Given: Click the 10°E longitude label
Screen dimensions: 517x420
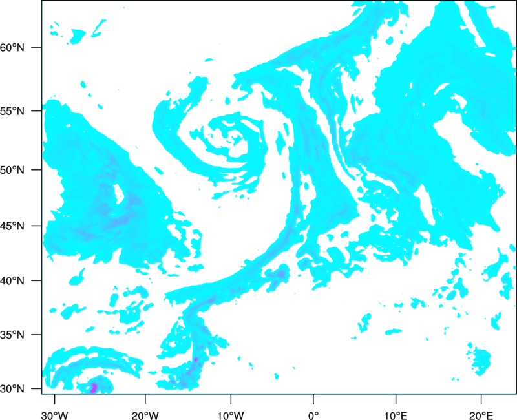Looking at the screenshot, I should [396, 415].
